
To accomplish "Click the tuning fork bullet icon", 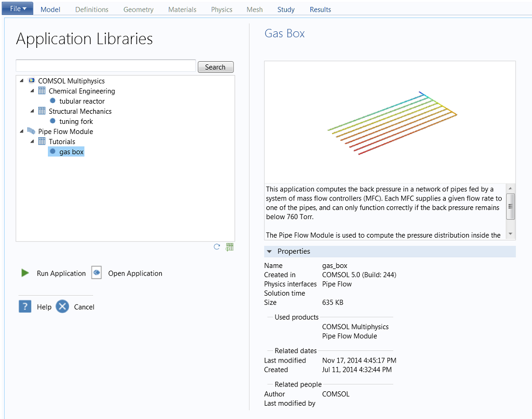I will (x=53, y=121).
